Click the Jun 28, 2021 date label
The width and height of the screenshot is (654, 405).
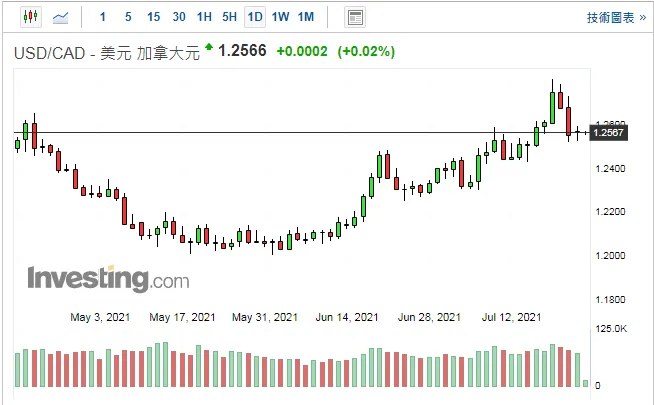click(429, 317)
